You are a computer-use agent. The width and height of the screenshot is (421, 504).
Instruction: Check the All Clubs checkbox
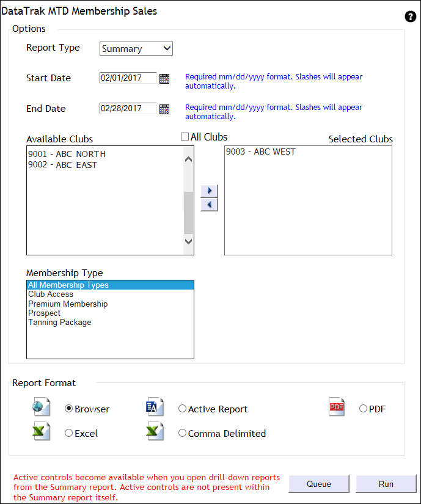tap(185, 137)
